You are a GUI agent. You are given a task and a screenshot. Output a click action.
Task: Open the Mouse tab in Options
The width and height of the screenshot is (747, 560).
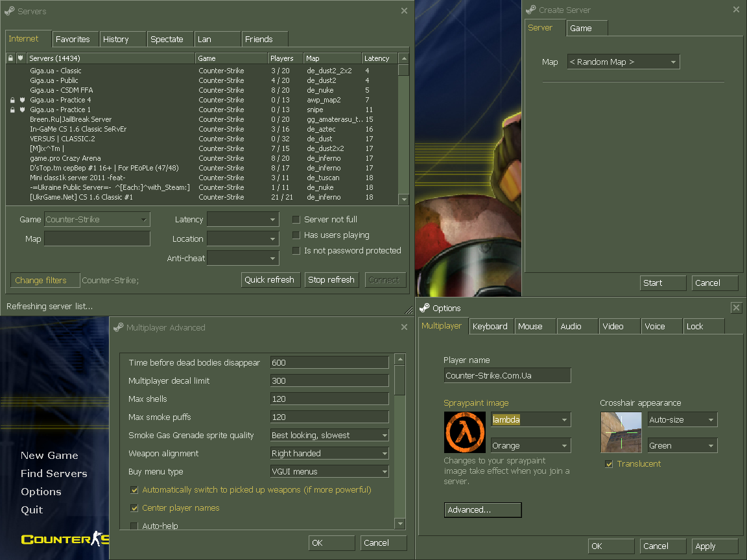click(536, 326)
